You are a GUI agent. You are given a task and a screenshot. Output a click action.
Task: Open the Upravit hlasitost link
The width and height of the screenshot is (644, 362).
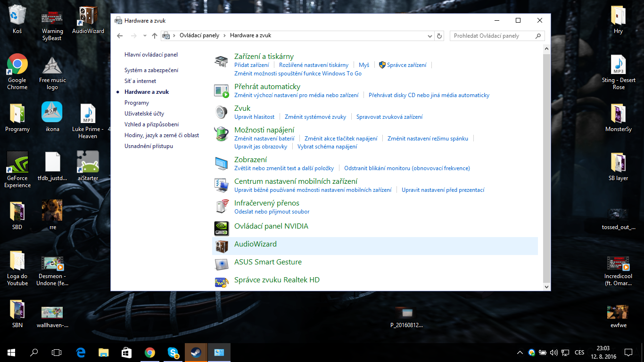pyautogui.click(x=254, y=117)
